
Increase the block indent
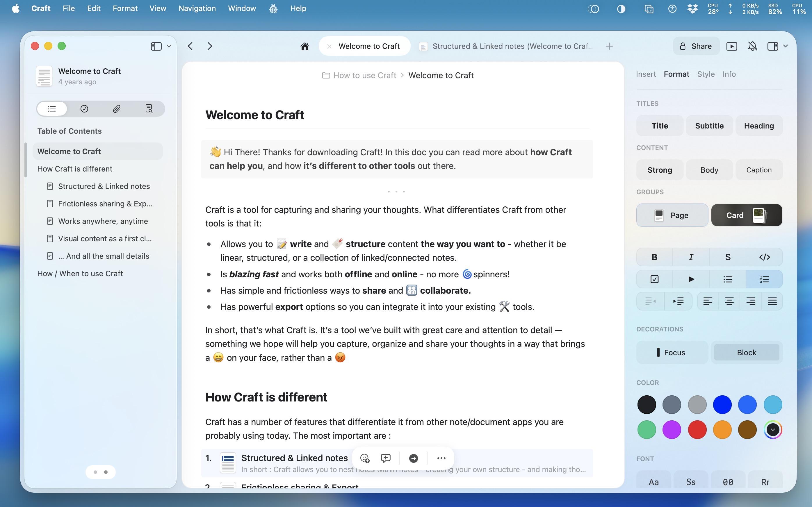pos(678,301)
